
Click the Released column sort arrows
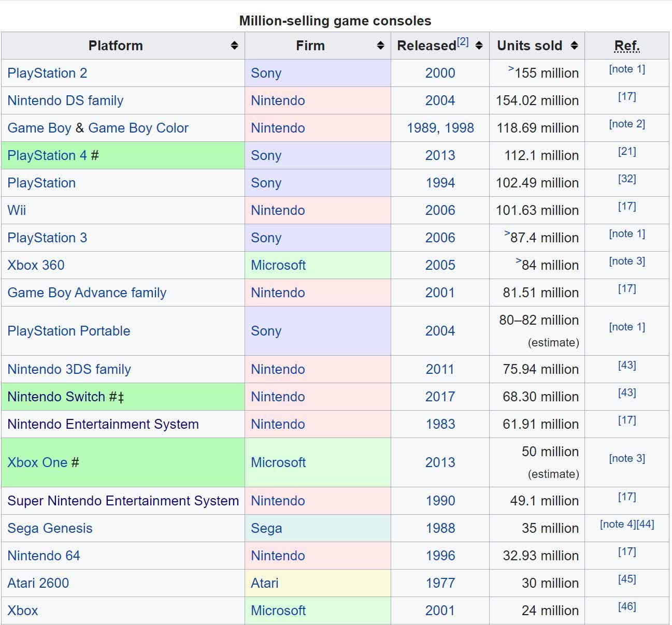(479, 46)
